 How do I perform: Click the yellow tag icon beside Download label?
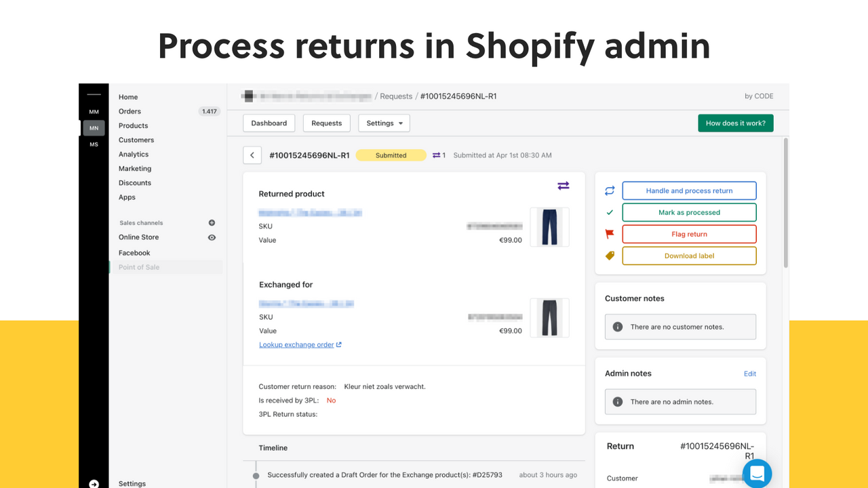pos(610,256)
